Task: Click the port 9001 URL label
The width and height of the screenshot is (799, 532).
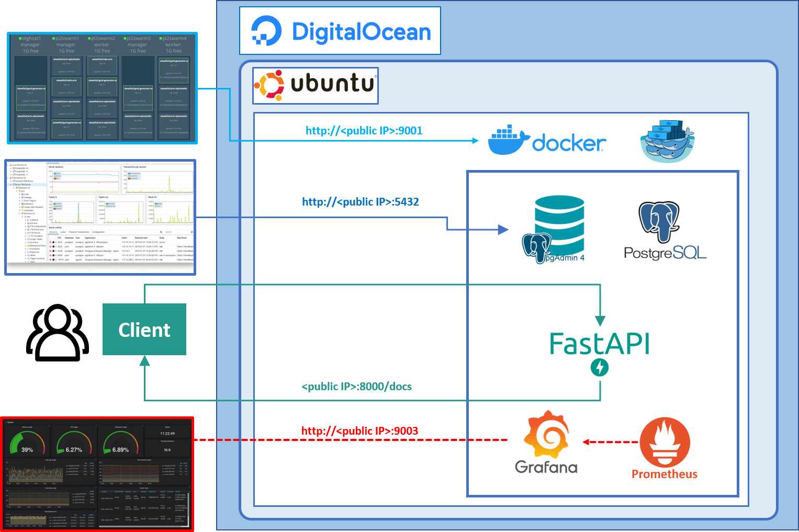Action: pos(364,131)
